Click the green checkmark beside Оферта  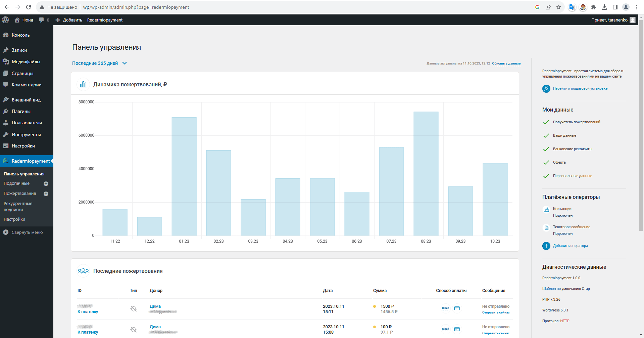pos(546,163)
